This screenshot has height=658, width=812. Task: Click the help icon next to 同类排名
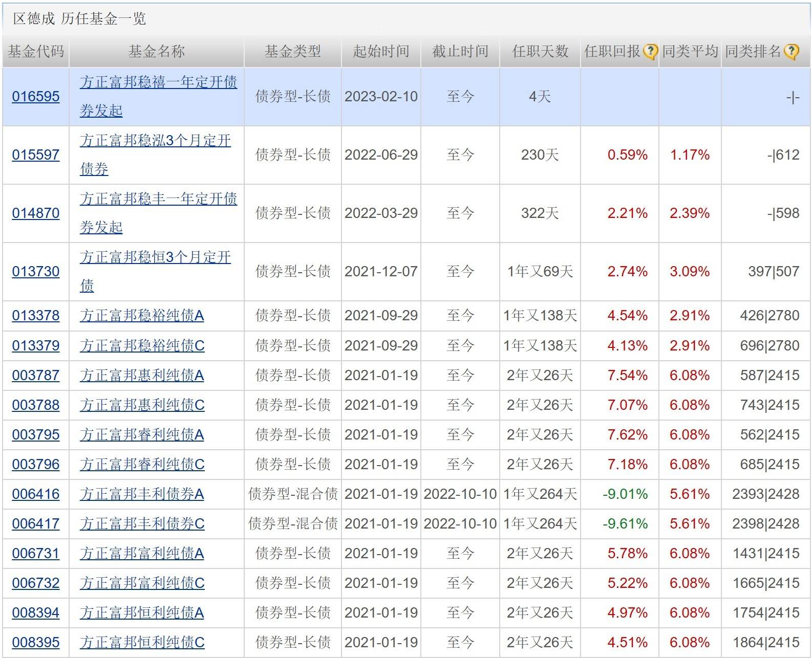(791, 51)
